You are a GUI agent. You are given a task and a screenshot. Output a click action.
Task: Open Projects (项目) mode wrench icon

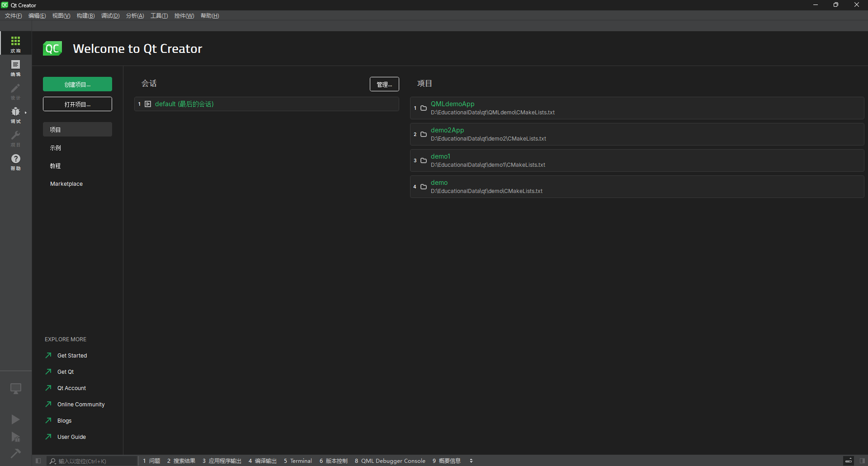coord(16,138)
